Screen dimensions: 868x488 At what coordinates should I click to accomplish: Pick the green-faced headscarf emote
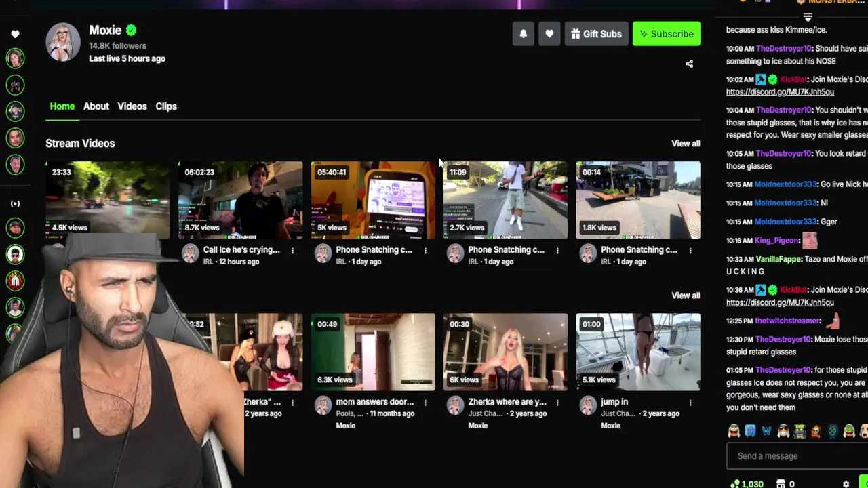[x=849, y=431]
